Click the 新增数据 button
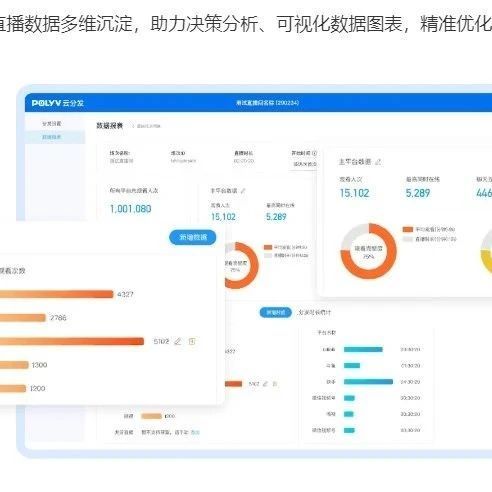 (x=193, y=237)
